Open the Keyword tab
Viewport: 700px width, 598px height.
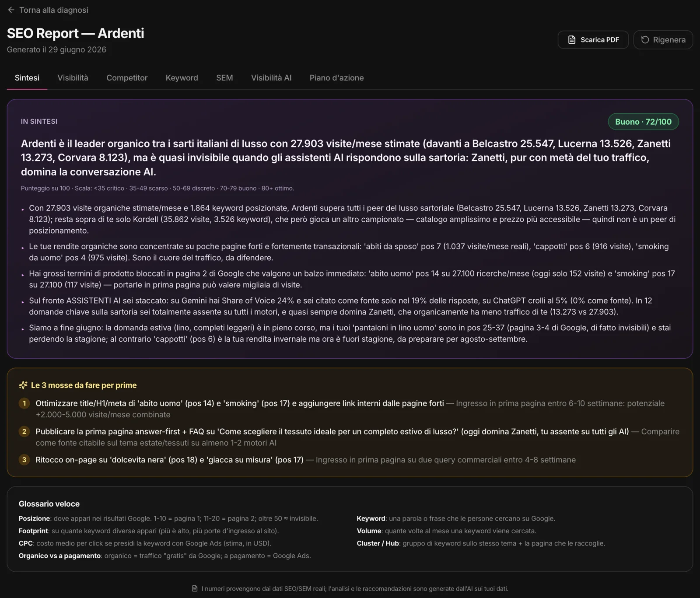tap(182, 78)
